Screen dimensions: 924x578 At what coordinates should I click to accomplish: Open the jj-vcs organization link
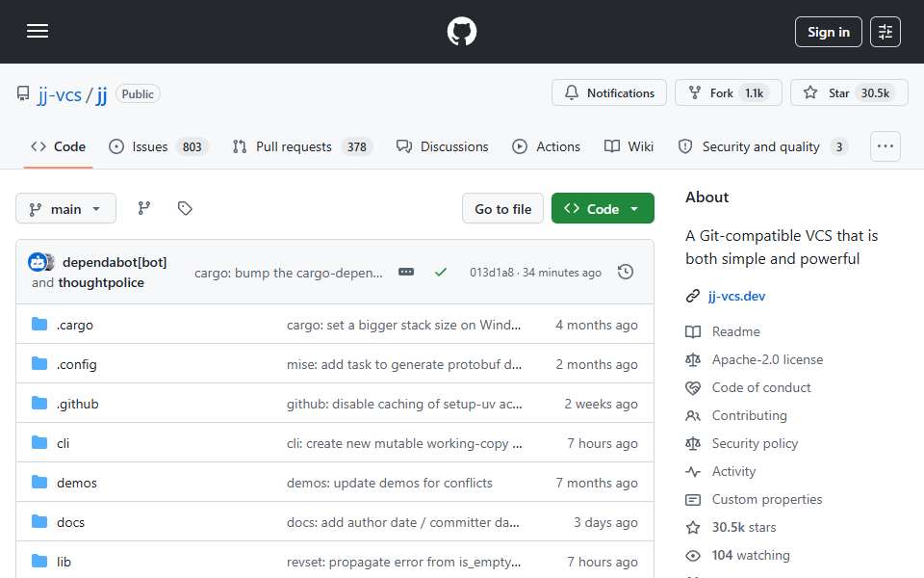(x=60, y=94)
